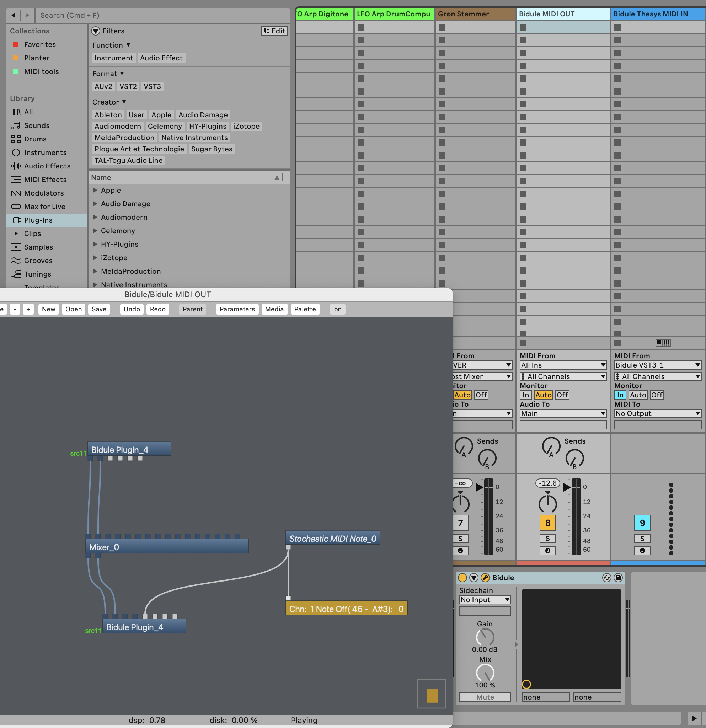Toggle track 8 activator button
Screen dimensions: 706x728
pos(547,523)
